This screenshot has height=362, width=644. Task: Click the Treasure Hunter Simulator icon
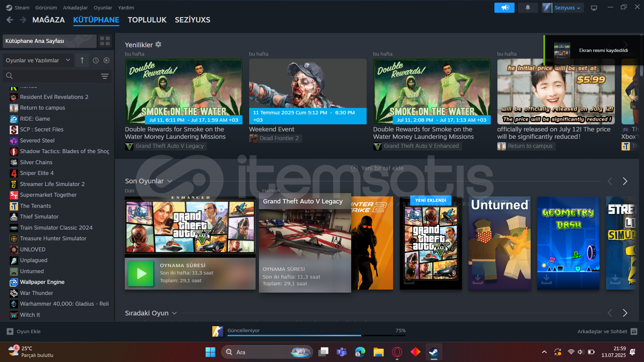coord(14,239)
